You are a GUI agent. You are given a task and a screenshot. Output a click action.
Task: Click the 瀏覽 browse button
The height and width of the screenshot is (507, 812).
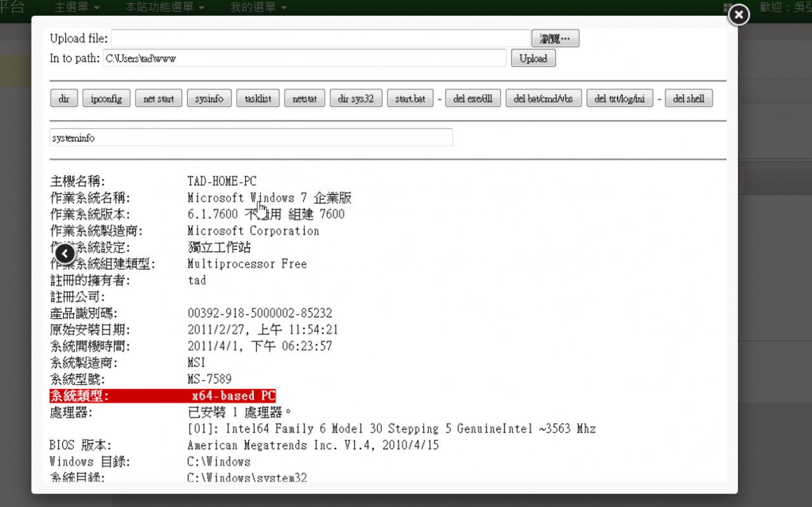(555, 39)
